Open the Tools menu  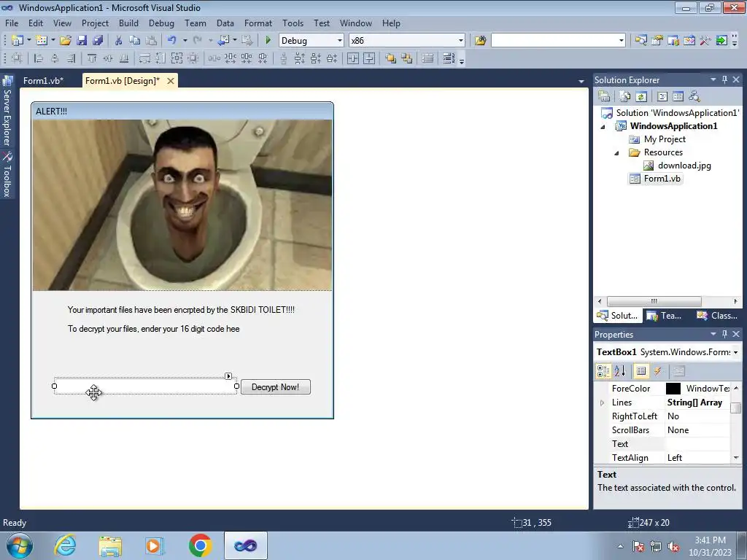point(293,23)
